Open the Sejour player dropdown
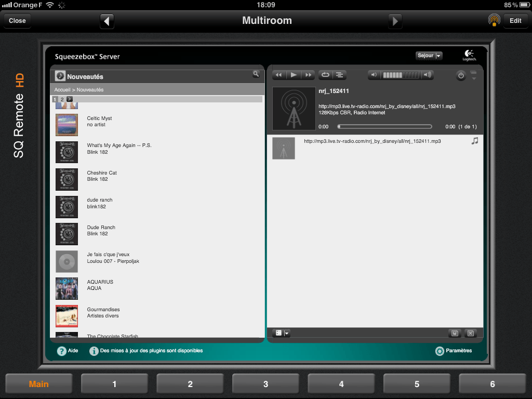Viewport: 532px width, 399px height. pyautogui.click(x=429, y=56)
